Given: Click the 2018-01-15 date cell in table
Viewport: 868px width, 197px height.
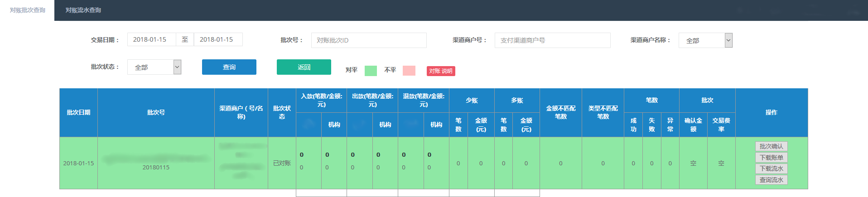Looking at the screenshot, I should tap(78, 163).
